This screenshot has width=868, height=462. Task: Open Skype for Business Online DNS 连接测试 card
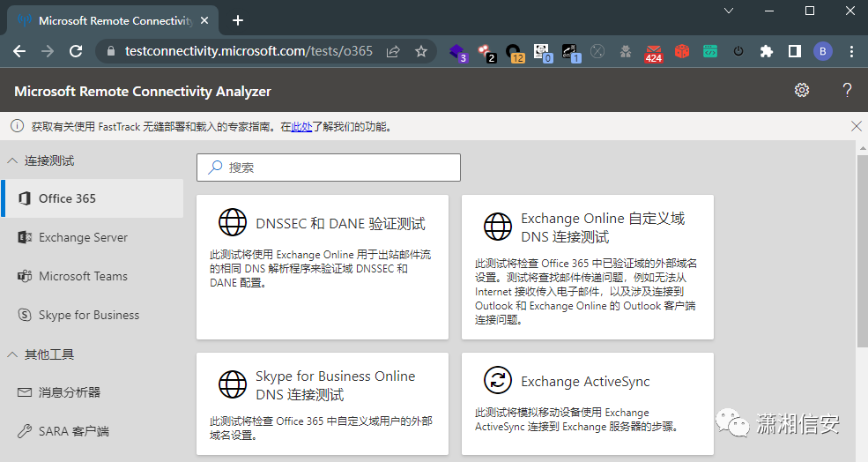(x=323, y=404)
